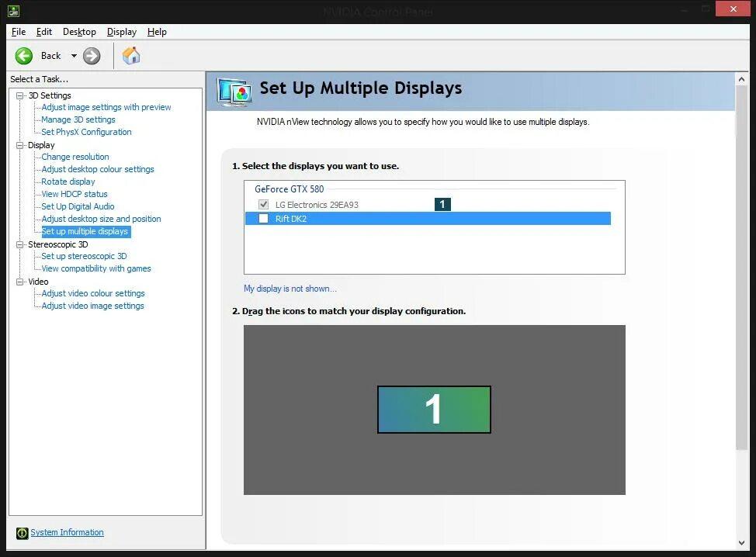Click the scrollbar up arrow
756x557 pixels.
pyautogui.click(x=741, y=79)
